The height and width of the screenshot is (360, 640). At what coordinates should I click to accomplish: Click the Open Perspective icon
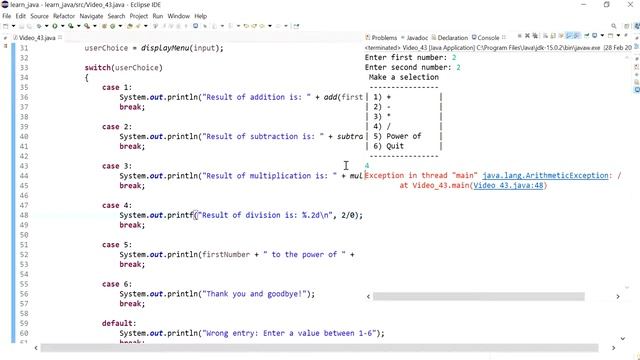click(627, 26)
